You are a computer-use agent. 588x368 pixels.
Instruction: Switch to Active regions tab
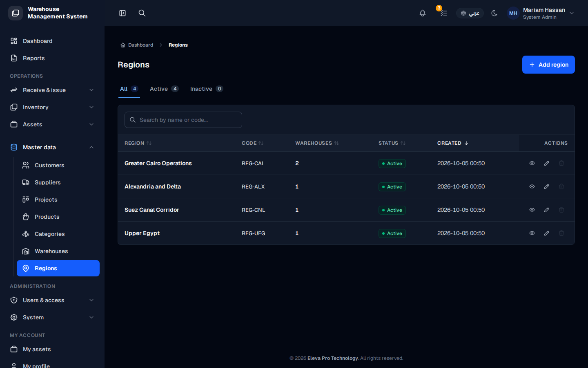pos(164,89)
